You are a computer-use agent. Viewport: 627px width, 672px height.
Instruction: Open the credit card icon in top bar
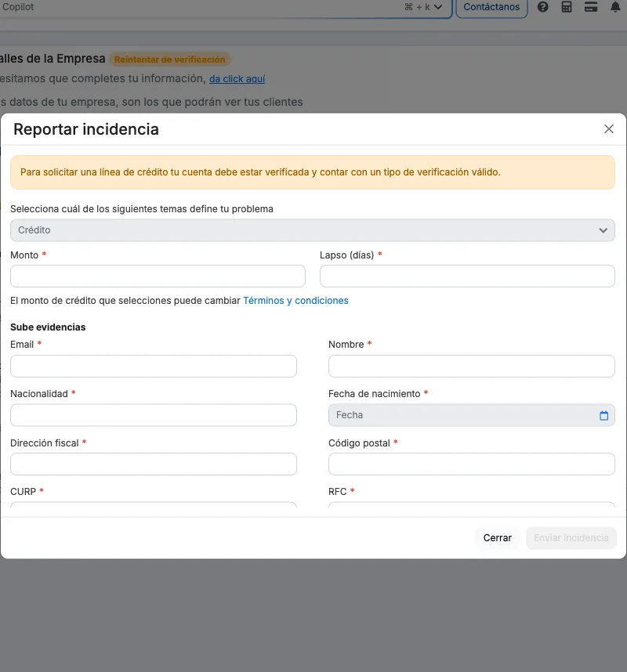point(591,7)
